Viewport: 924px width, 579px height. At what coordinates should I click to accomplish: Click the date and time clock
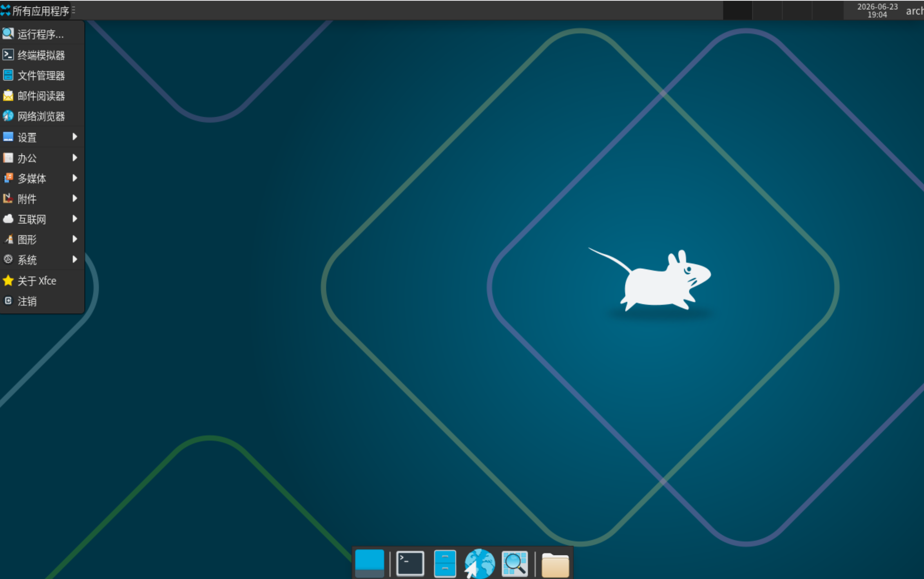tap(877, 11)
